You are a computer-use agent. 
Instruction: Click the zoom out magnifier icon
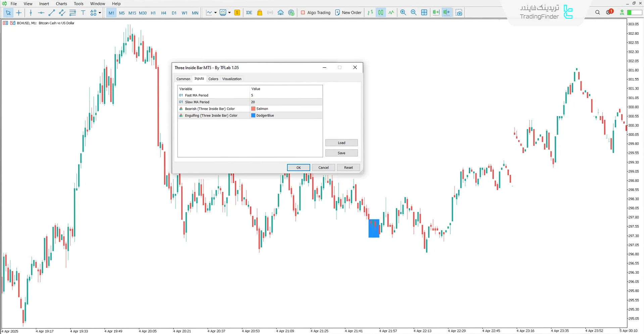(x=413, y=13)
